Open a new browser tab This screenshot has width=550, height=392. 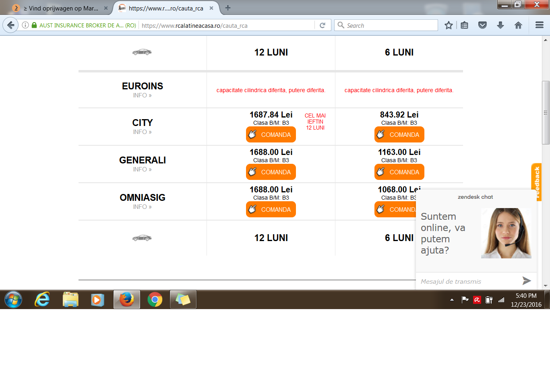[x=228, y=8]
